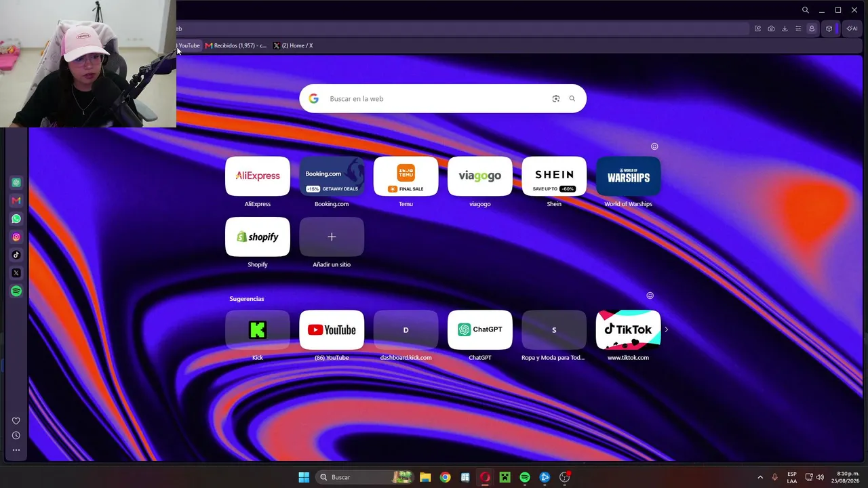868x488 pixels.
Task: Show hidden system tray icons
Action: click(760, 477)
